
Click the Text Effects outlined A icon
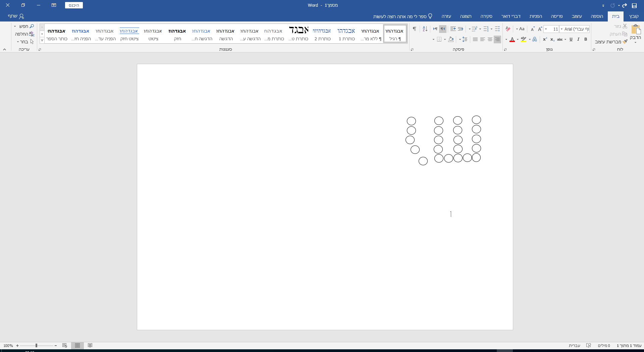[535, 39]
